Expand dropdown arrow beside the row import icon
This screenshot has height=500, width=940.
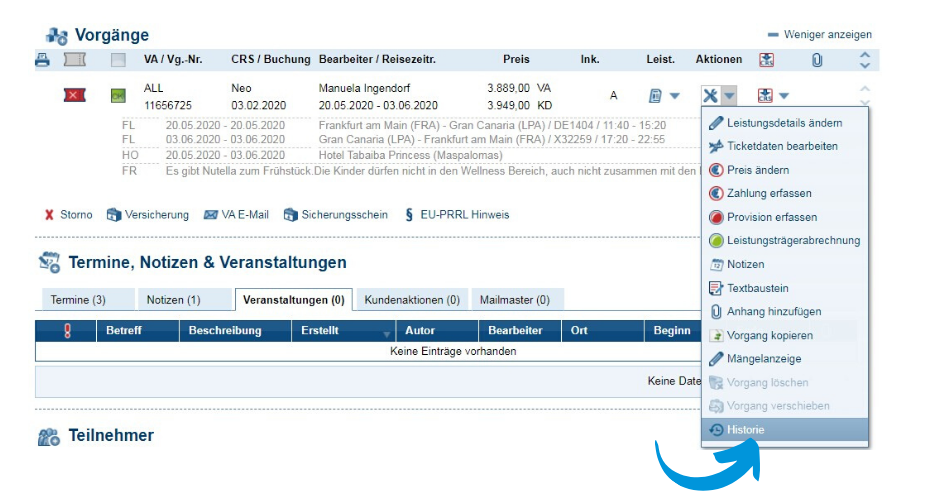point(784,96)
